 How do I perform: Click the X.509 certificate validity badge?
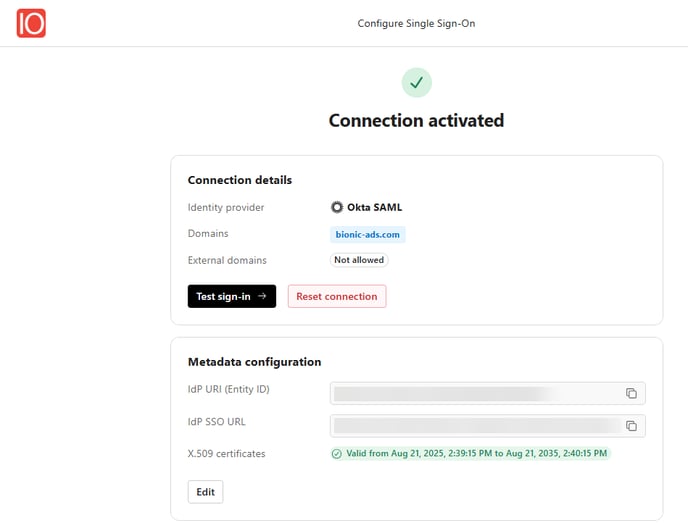coord(470,454)
